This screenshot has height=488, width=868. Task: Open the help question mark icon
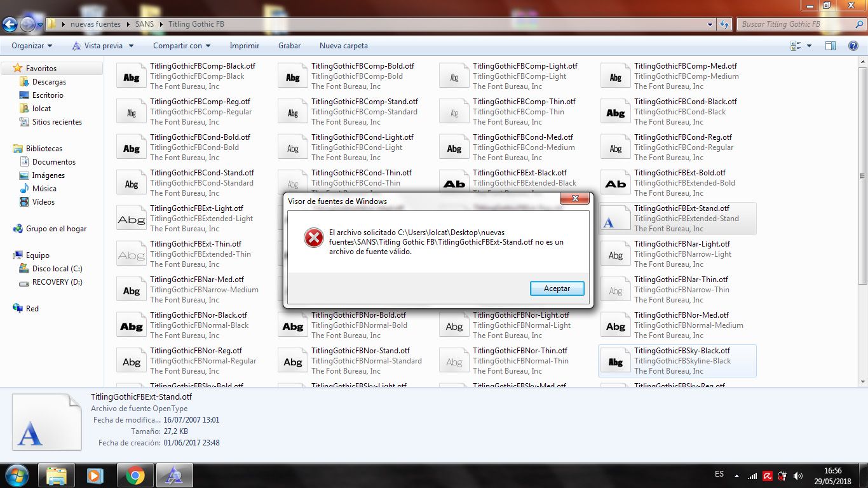[853, 46]
